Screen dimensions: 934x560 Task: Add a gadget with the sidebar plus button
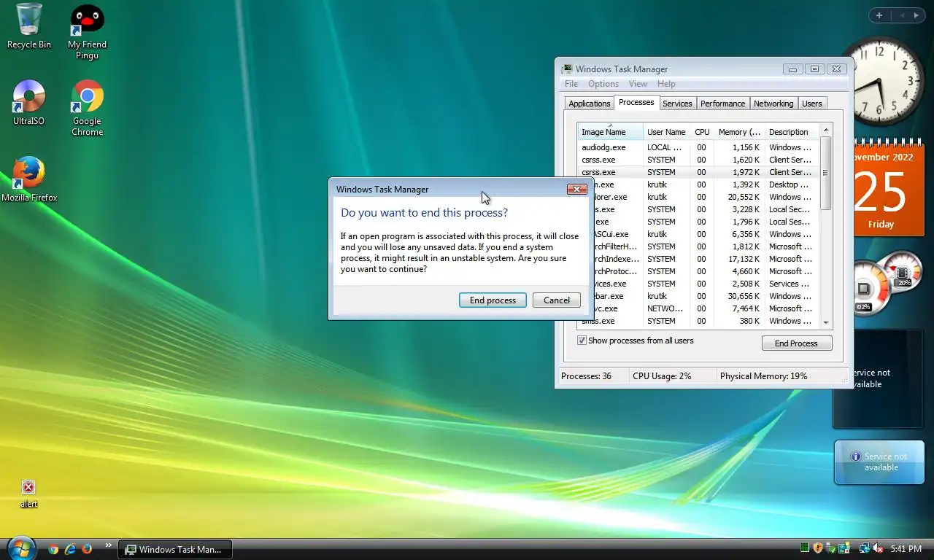click(x=879, y=15)
